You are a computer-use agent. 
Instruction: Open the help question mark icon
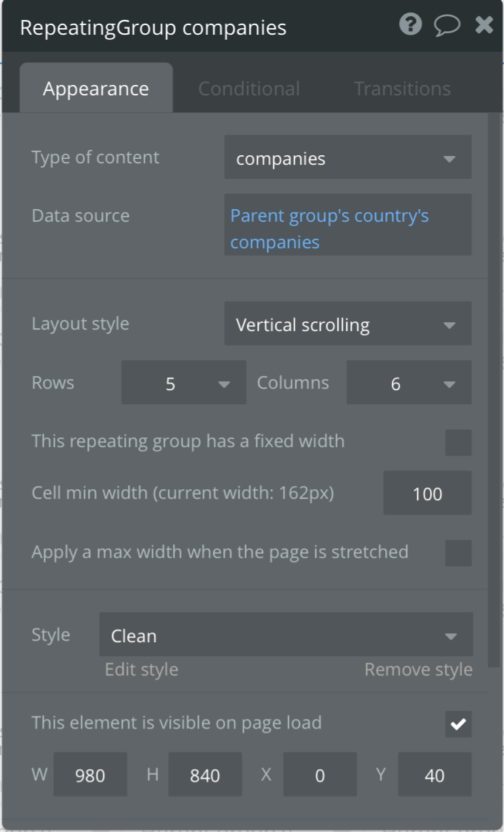coord(410,26)
